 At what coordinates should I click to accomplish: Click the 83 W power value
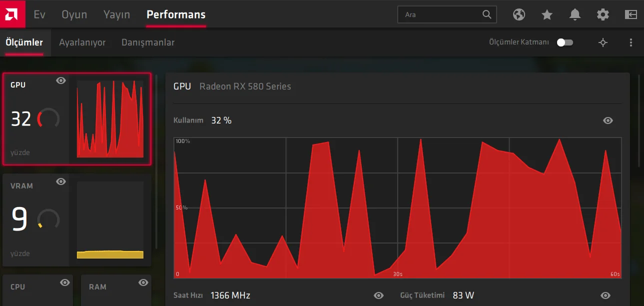pyautogui.click(x=463, y=295)
